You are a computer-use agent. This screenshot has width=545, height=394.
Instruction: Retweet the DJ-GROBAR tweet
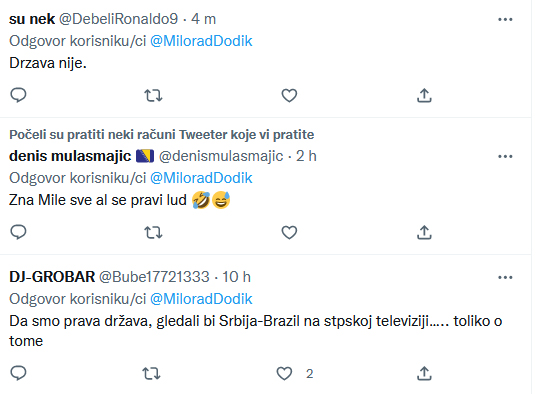tap(151, 373)
